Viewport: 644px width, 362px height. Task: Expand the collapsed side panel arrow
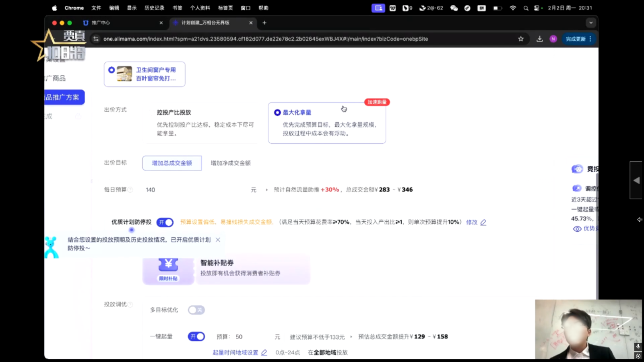tap(636, 181)
